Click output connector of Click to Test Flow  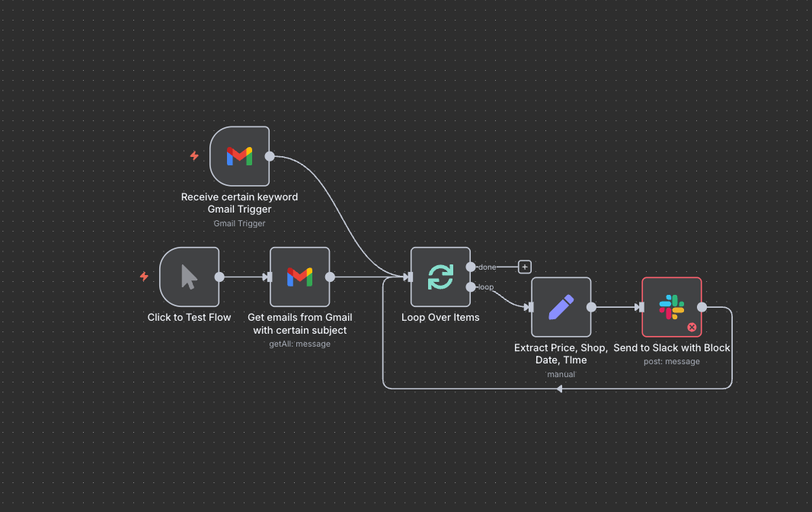[x=219, y=277]
